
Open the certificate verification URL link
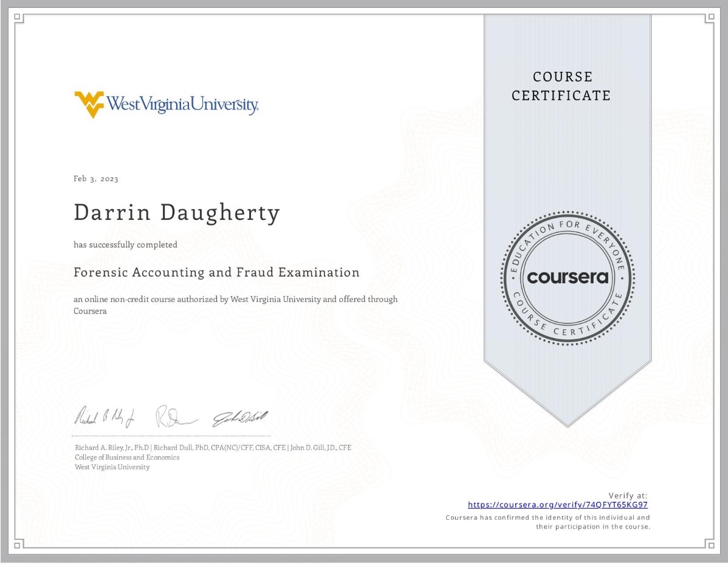[557, 504]
